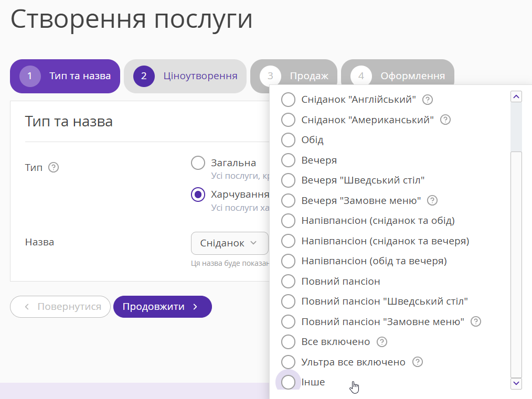Open help icon next to Тип label
Image resolution: width=532 pixels, height=399 pixels.
(54, 167)
